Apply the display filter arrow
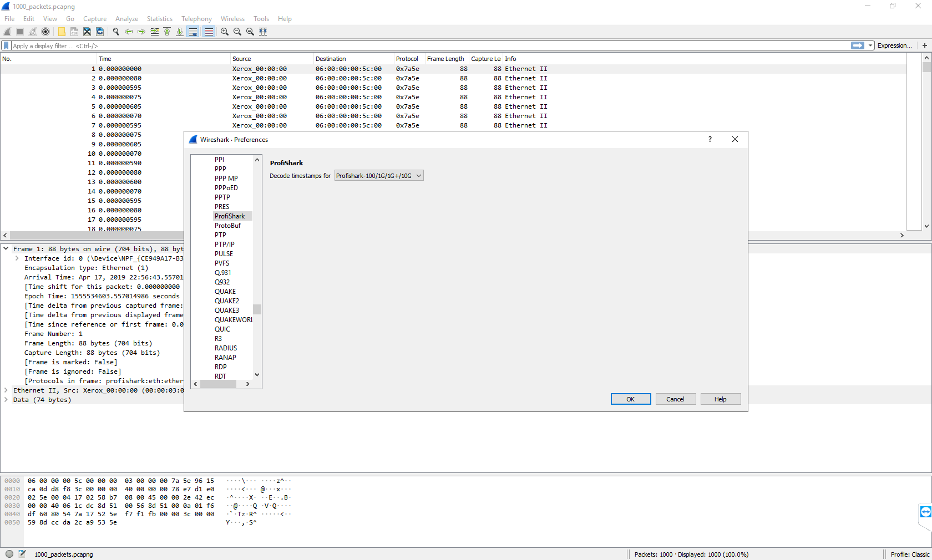The height and width of the screenshot is (560, 932). coord(858,45)
